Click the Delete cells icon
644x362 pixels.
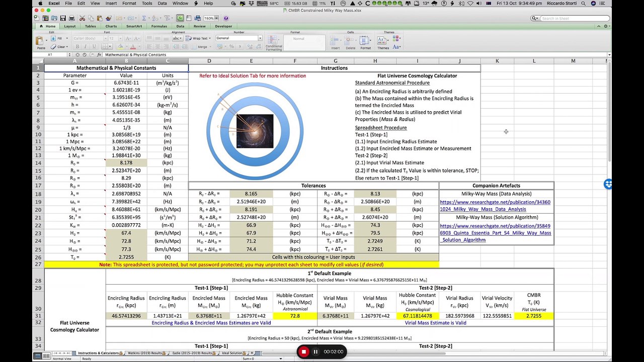coord(349,39)
